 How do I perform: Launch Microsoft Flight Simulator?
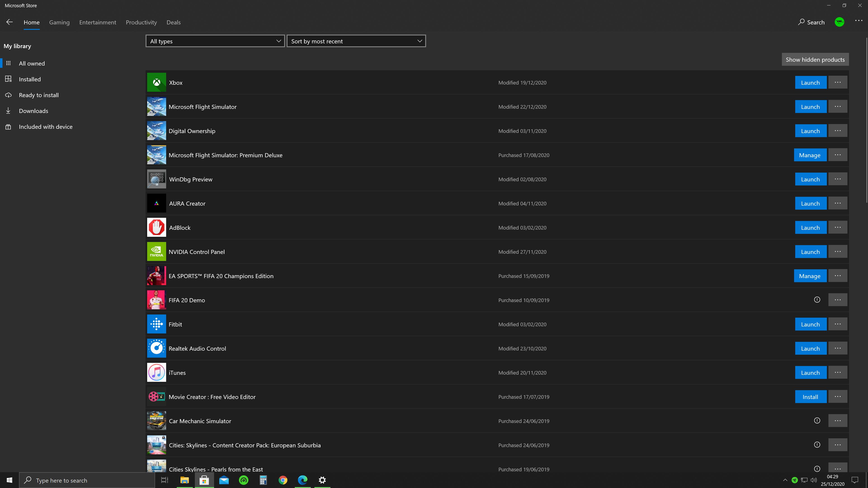(810, 107)
